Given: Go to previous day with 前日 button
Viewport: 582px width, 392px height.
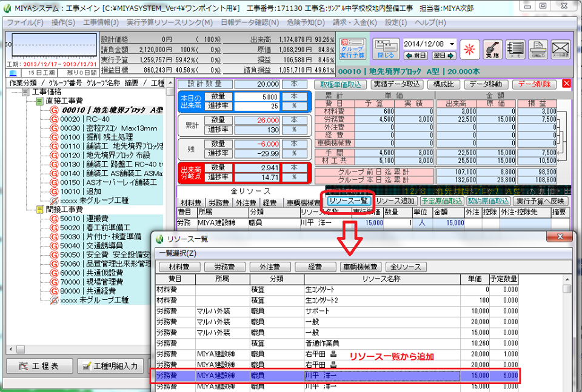Looking at the screenshot, I should [416, 56].
